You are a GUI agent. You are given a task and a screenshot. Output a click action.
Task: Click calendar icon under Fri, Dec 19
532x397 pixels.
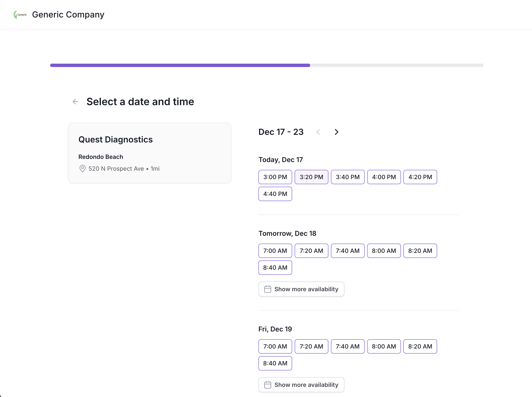(x=267, y=385)
